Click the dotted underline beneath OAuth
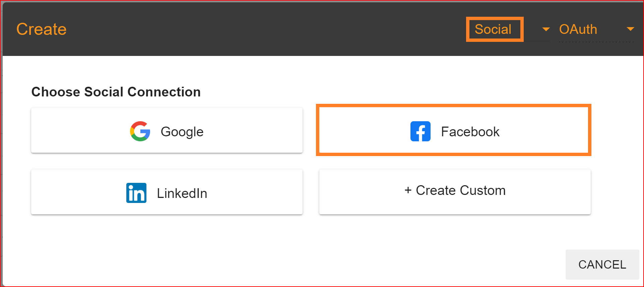The height and width of the screenshot is (287, 644). tap(596, 42)
